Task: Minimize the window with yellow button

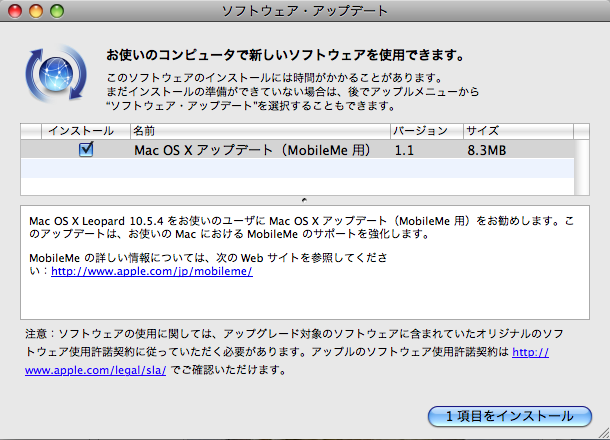Action: 36,11
